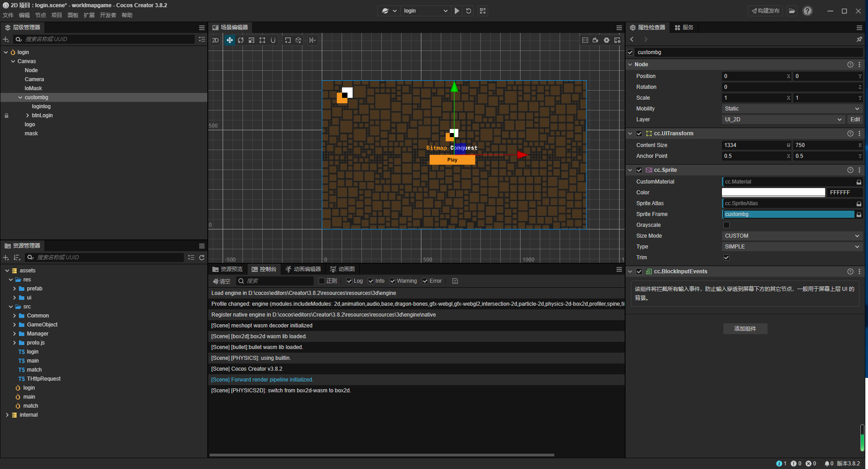Switch to the 动画编辑器 tab
This screenshot has height=469, width=868.
303,269
